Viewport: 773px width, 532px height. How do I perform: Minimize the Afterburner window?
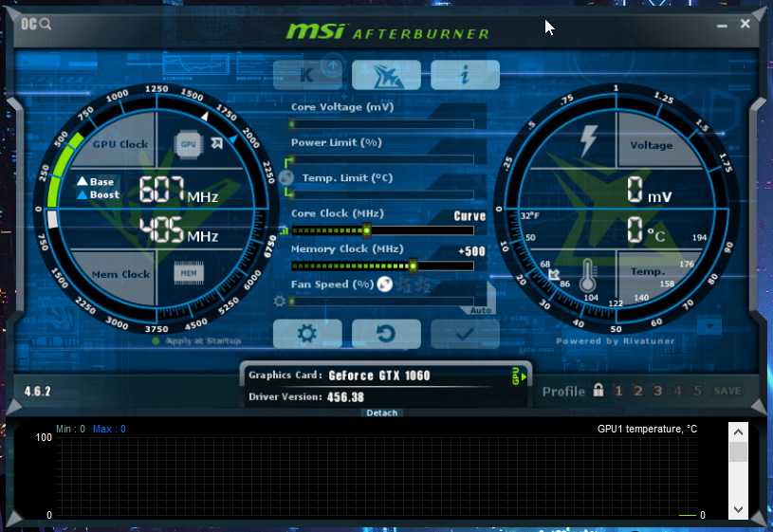click(722, 26)
